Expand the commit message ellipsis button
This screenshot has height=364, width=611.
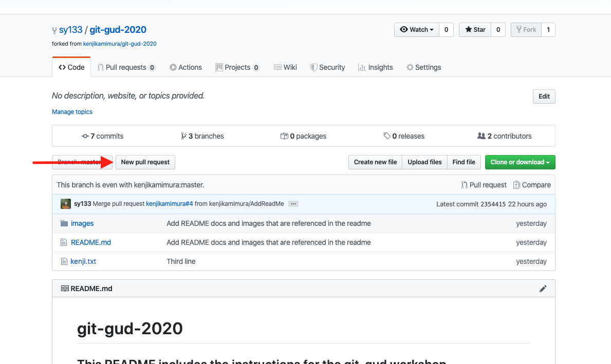point(293,204)
